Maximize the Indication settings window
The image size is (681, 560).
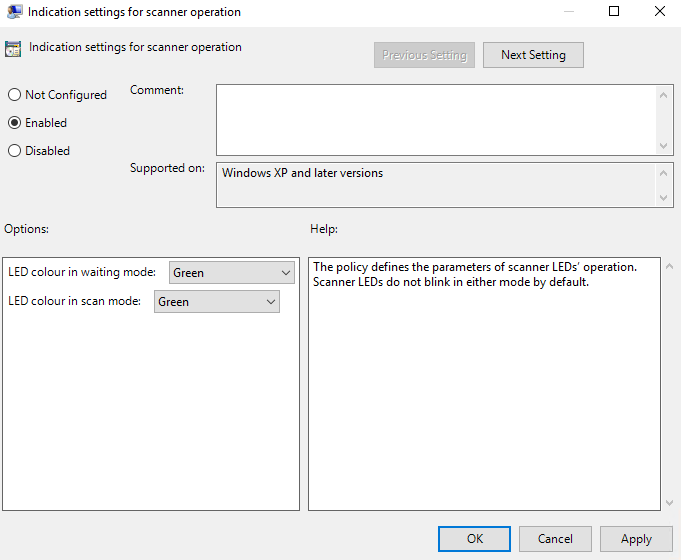614,12
